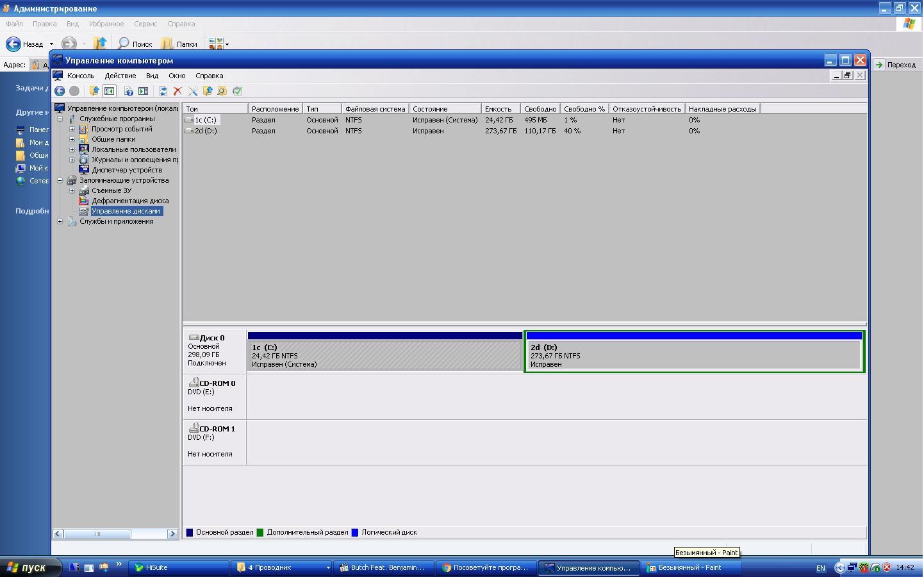
Task: Select the 2d (D:) partition block
Action: [694, 355]
